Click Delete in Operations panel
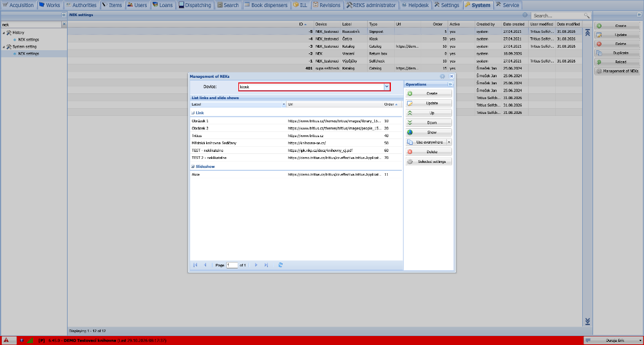This screenshot has height=345, width=644. (x=429, y=152)
